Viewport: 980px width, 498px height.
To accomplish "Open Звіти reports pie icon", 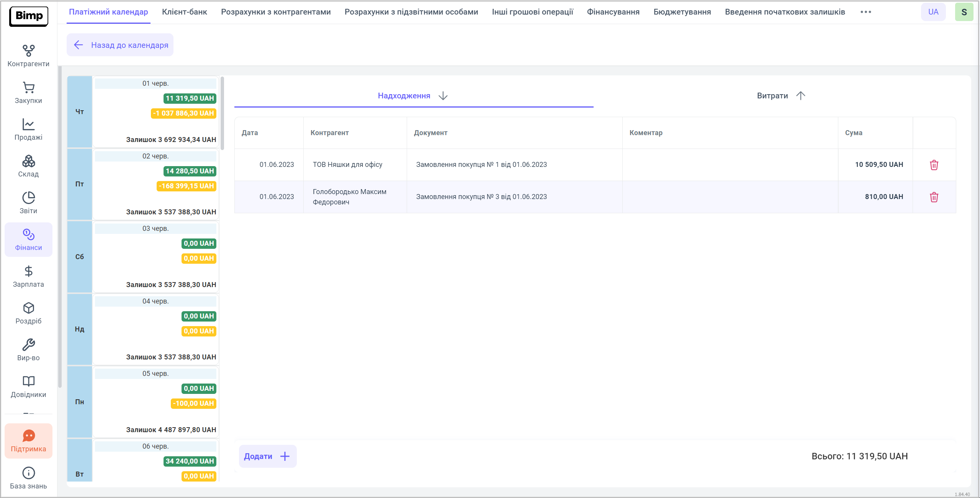I will point(28,203).
